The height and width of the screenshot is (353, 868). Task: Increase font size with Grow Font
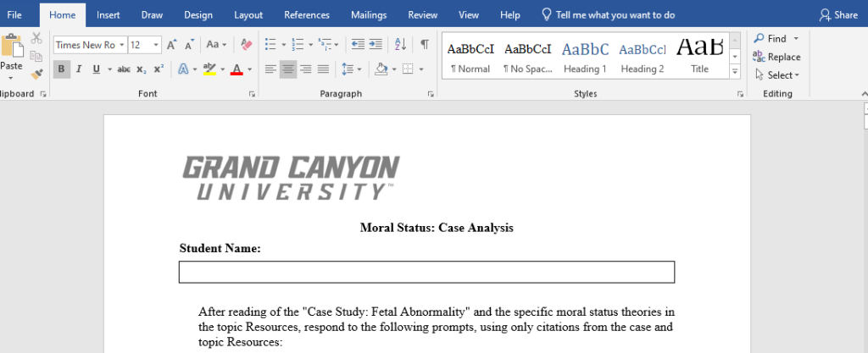tap(171, 45)
